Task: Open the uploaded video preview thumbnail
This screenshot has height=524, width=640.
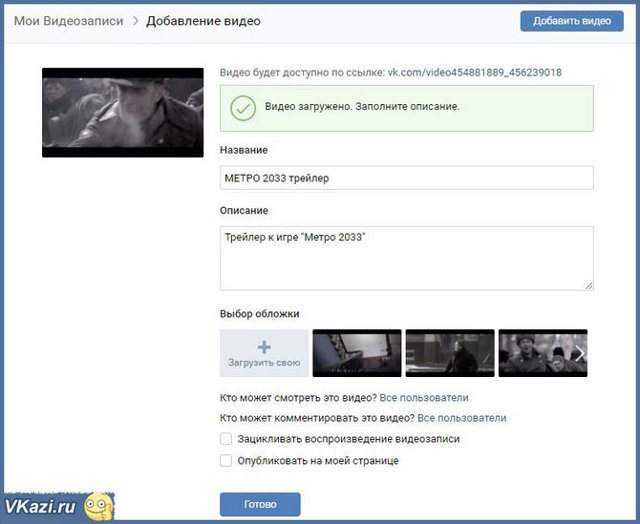Action: pos(122,113)
